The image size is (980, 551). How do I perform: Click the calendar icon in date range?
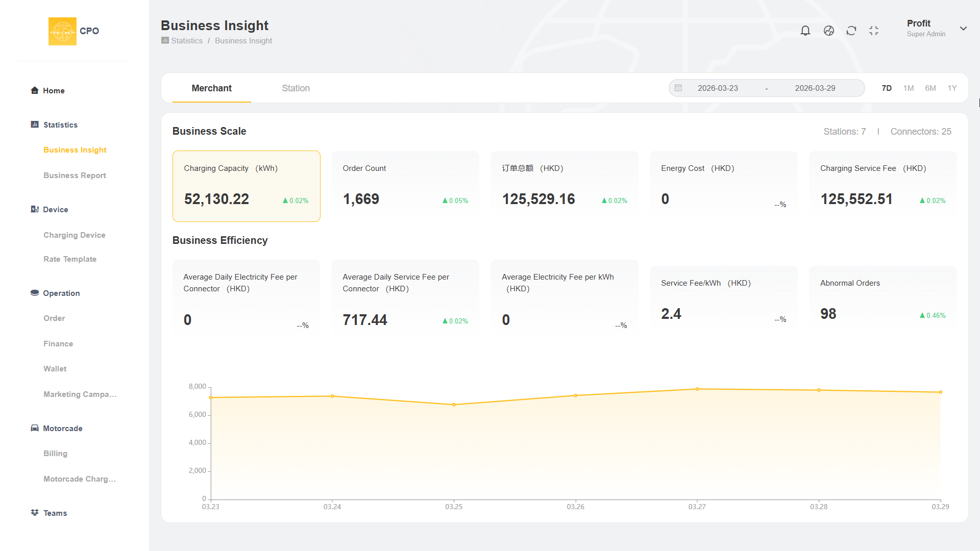pyautogui.click(x=678, y=88)
